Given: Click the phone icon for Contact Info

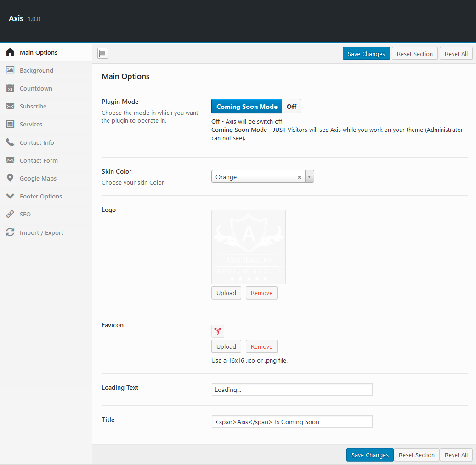Looking at the screenshot, I should 10,142.
